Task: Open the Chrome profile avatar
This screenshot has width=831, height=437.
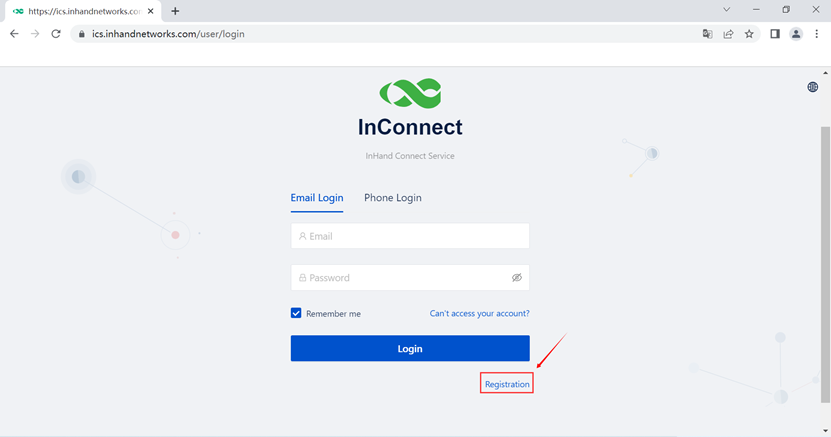Action: [x=795, y=34]
